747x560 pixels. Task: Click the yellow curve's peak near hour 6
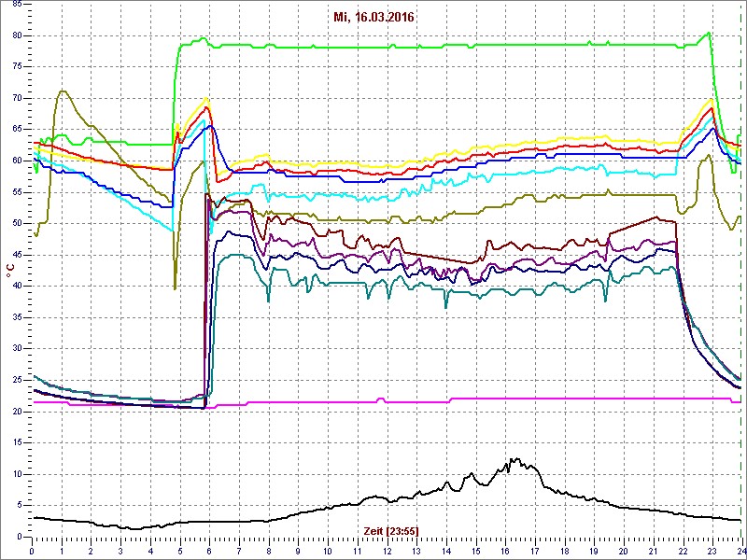[206, 98]
